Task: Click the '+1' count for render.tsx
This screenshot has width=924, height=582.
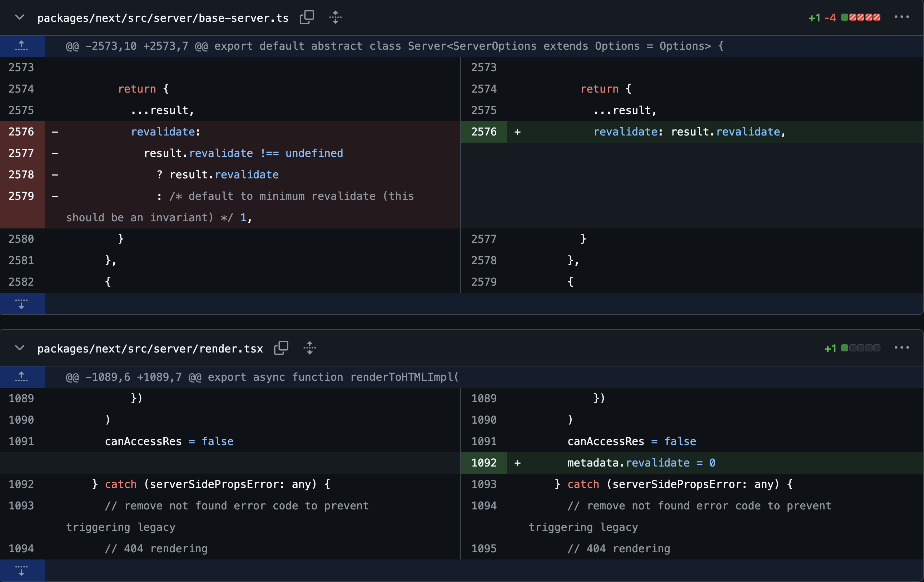Action: [830, 348]
